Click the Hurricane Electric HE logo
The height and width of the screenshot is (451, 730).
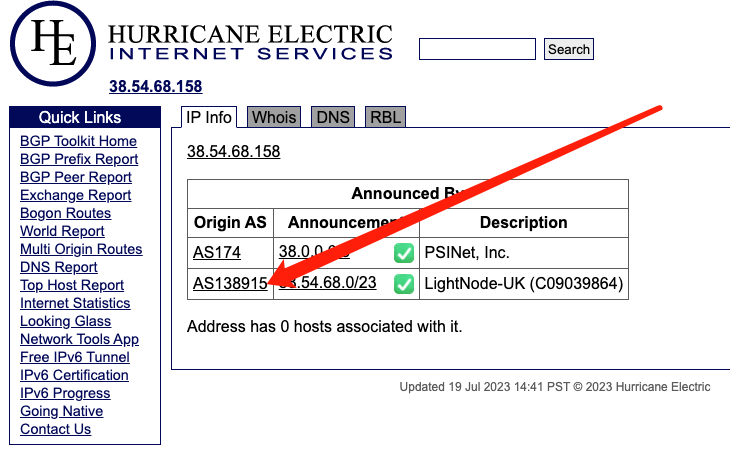pyautogui.click(x=53, y=43)
